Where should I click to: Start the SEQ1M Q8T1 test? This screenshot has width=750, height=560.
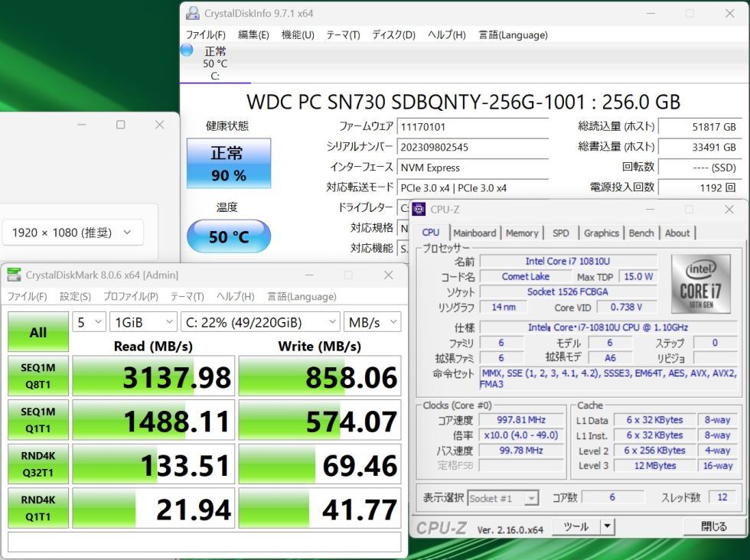pyautogui.click(x=37, y=376)
